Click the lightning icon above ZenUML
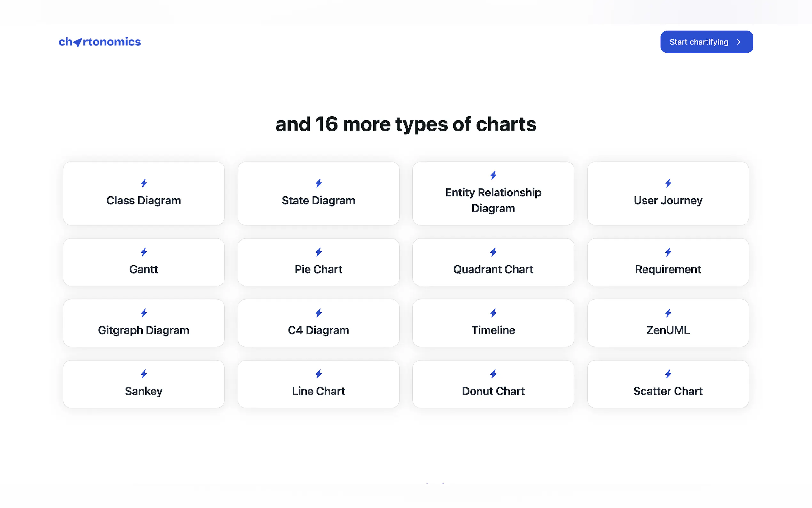This screenshot has height=508, width=812. tap(668, 313)
